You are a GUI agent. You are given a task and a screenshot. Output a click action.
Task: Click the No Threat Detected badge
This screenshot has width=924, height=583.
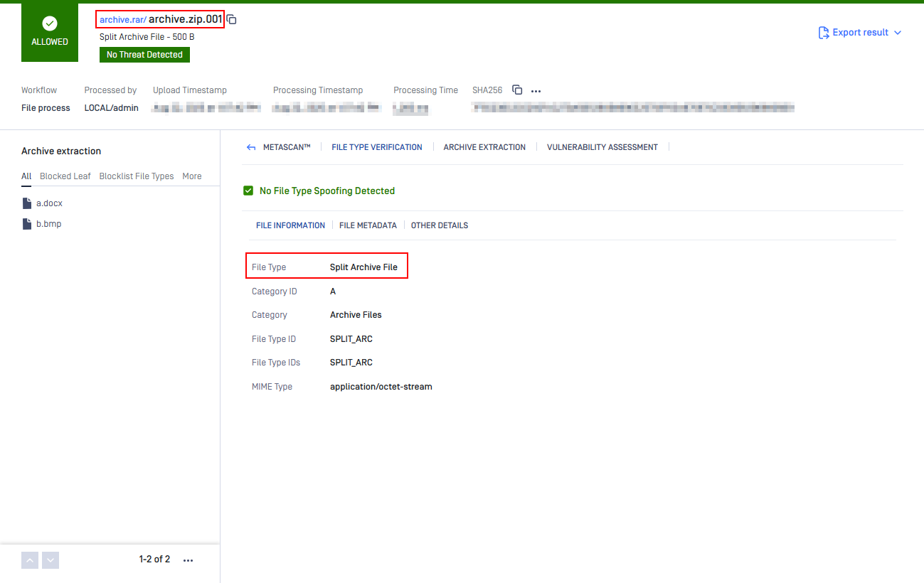(144, 55)
